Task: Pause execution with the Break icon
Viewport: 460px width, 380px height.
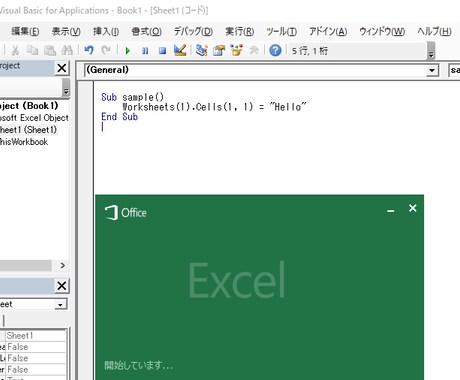Action: pos(145,51)
